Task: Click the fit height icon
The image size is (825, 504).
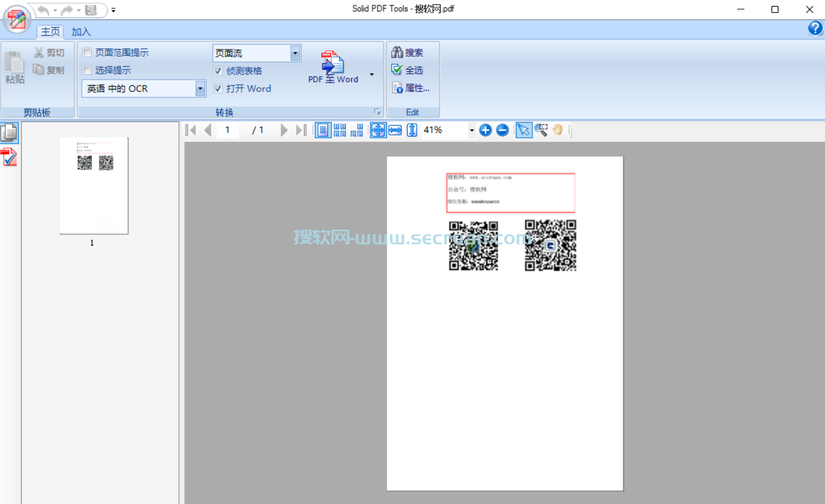Action: pos(412,130)
